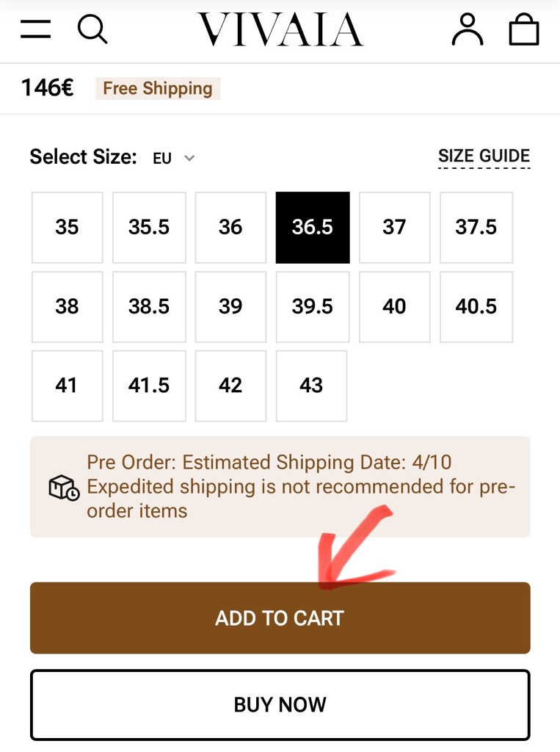560x752 pixels.
Task: Select size 39
Action: point(230,307)
